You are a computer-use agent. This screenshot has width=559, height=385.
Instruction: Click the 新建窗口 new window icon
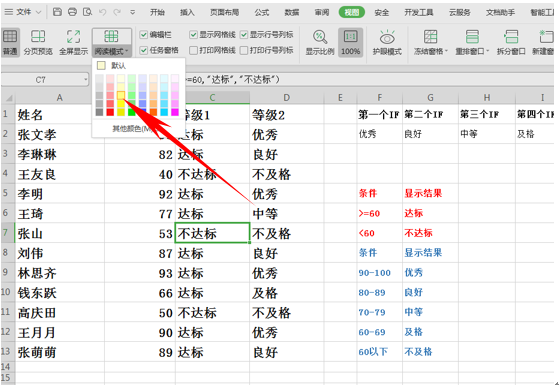pos(546,36)
